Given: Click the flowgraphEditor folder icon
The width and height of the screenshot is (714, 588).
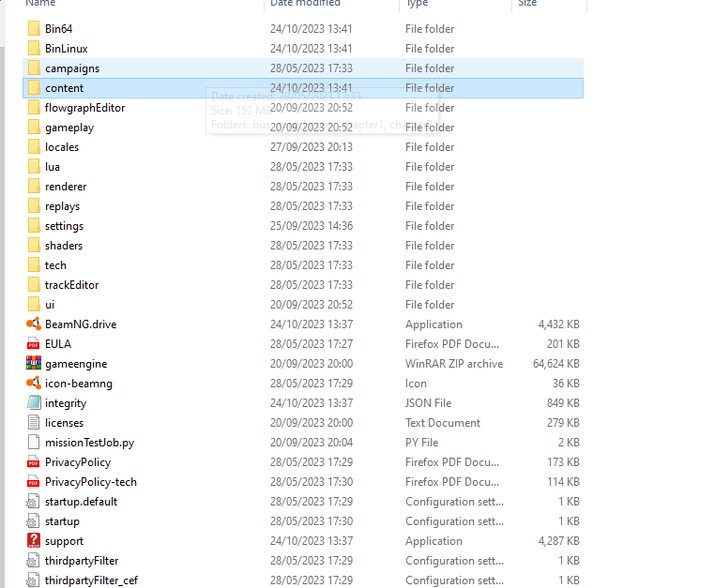Looking at the screenshot, I should tap(34, 108).
